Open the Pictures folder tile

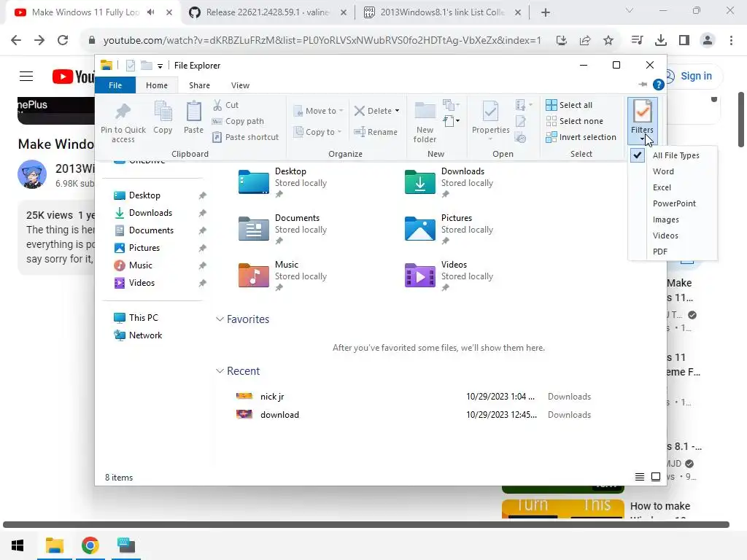coord(449,229)
